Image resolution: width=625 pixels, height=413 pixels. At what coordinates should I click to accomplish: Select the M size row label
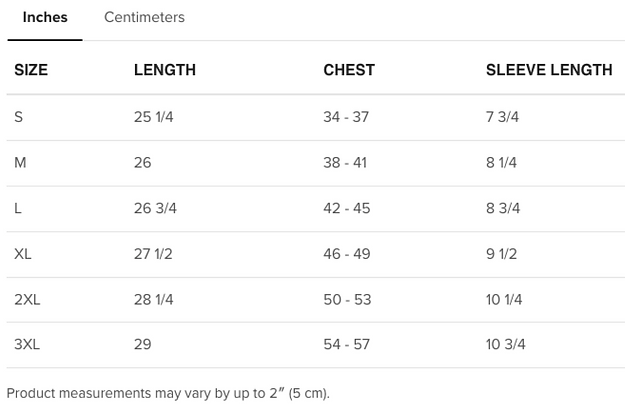tap(20, 163)
